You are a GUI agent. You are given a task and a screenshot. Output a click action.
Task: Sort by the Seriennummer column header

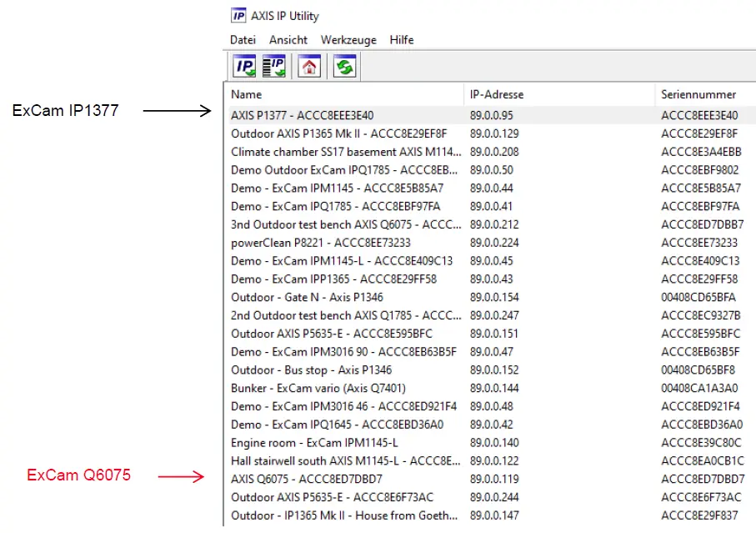point(705,94)
